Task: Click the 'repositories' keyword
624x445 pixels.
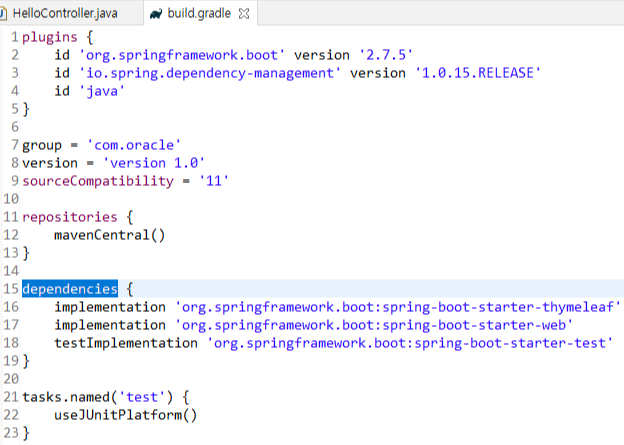Action: pyautogui.click(x=70, y=217)
